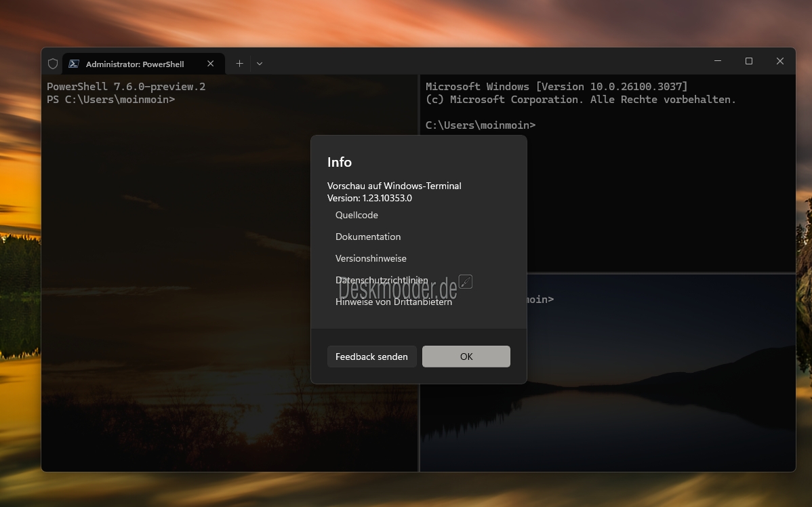
Task: Open a new tab with plus button
Action: point(239,64)
